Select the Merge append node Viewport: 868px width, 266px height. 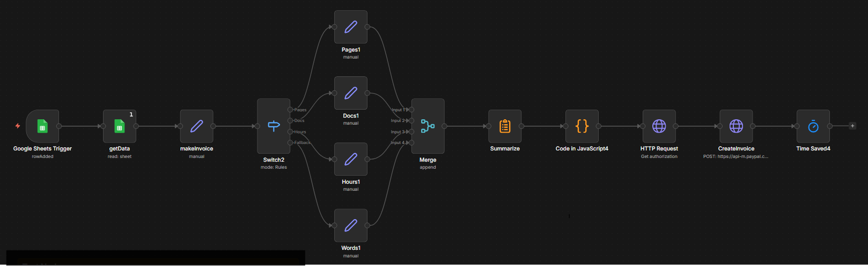click(x=428, y=126)
